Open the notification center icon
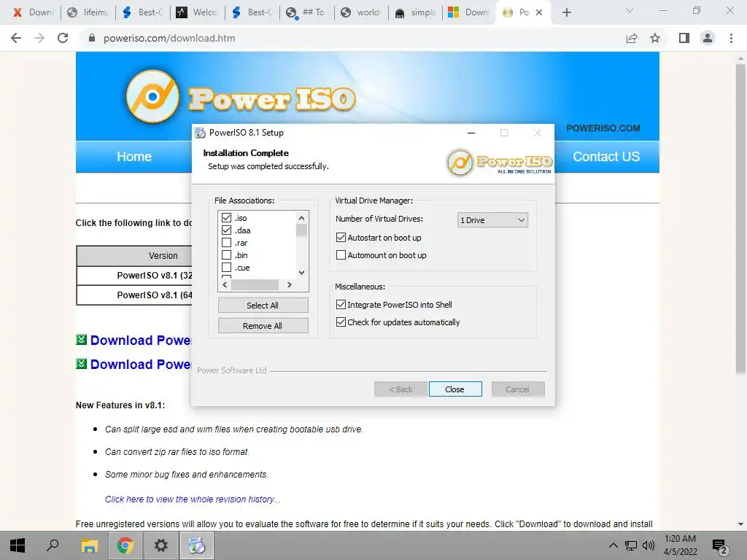The height and width of the screenshot is (560, 747). point(720,547)
